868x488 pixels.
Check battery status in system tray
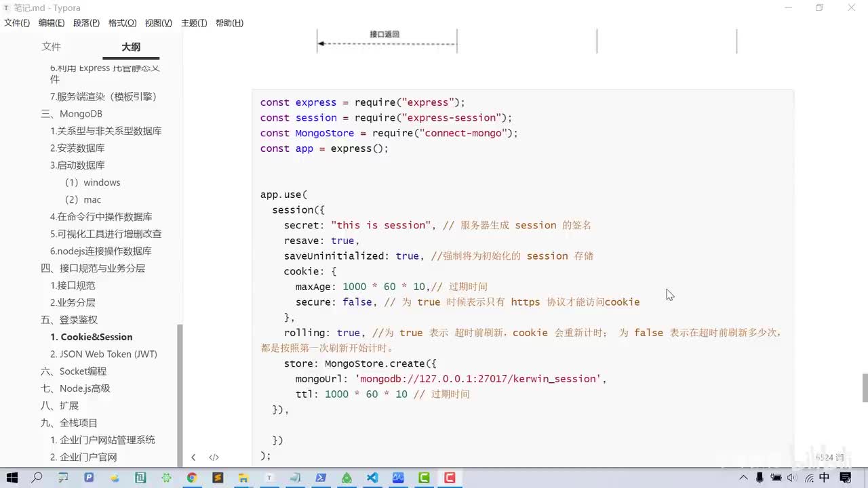tap(776, 478)
